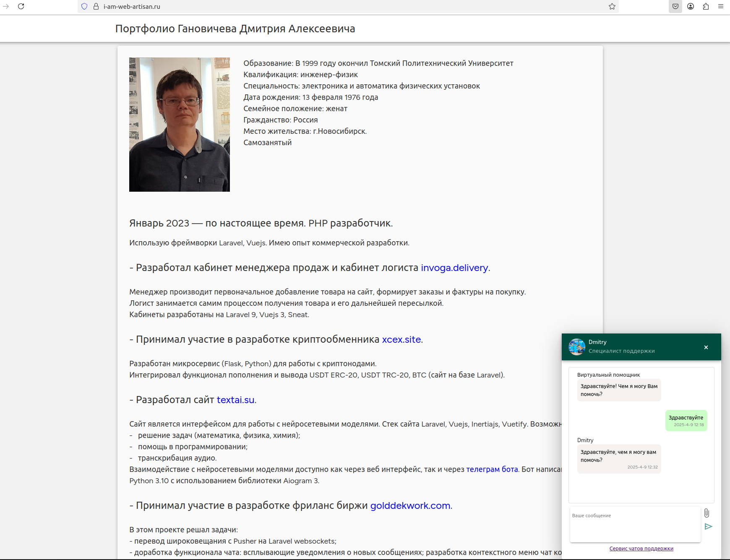Open the tracking protection shield icon
Viewport: 730px width, 560px height.
pyautogui.click(x=84, y=6)
